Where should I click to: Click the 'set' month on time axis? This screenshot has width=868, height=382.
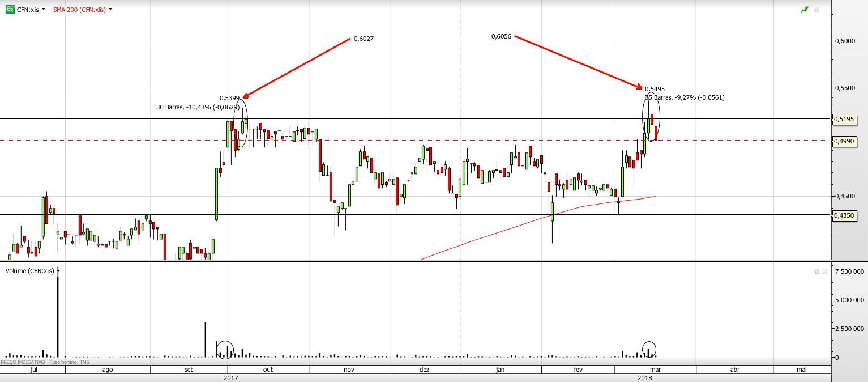189,370
